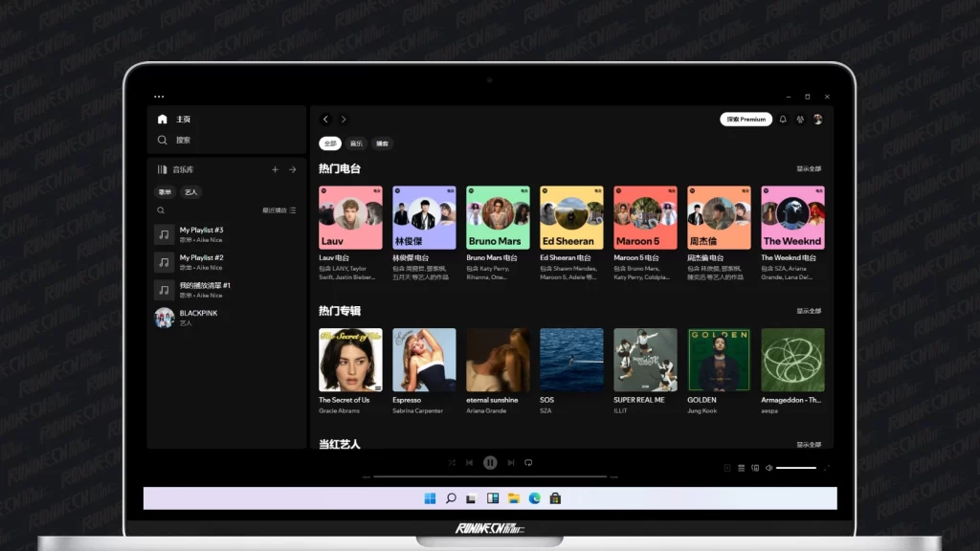980x551 pixels.
Task: Click the 探索 Premium button
Action: [x=746, y=120]
